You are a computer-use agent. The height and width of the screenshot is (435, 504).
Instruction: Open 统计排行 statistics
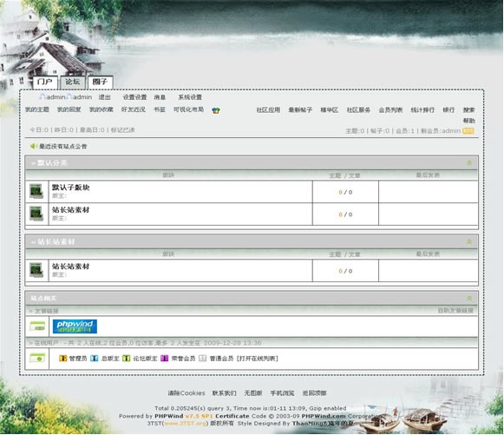point(422,110)
